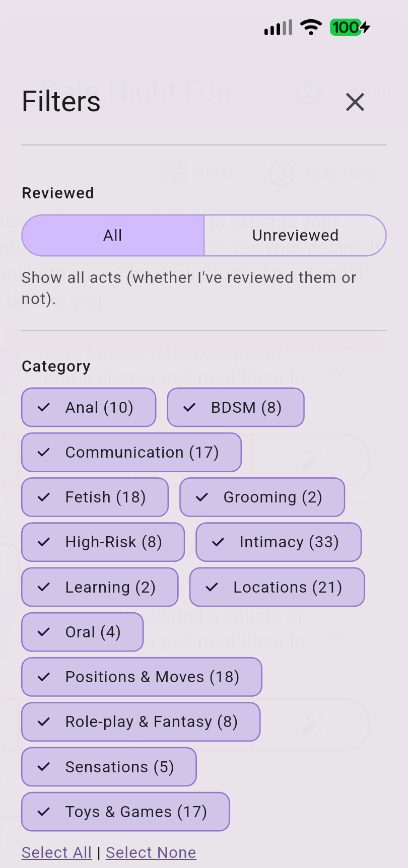Screen dimensions: 409x868
Task: Uncheck the Anal (10) category
Action: [89, 407]
